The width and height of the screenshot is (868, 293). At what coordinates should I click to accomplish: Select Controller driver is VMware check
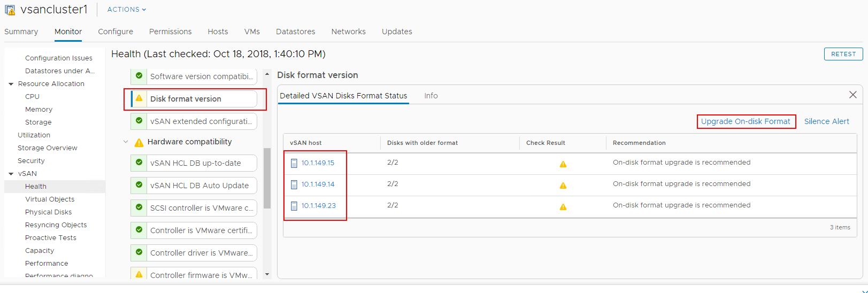coord(201,253)
